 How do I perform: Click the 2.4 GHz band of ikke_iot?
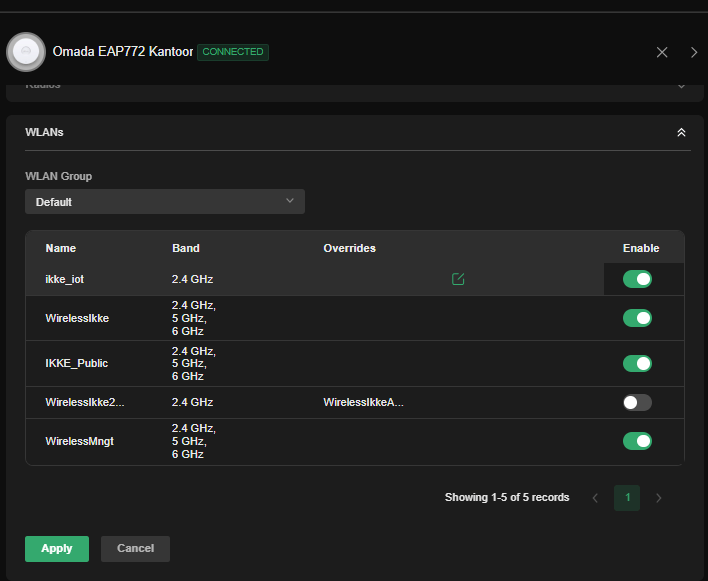point(192,279)
